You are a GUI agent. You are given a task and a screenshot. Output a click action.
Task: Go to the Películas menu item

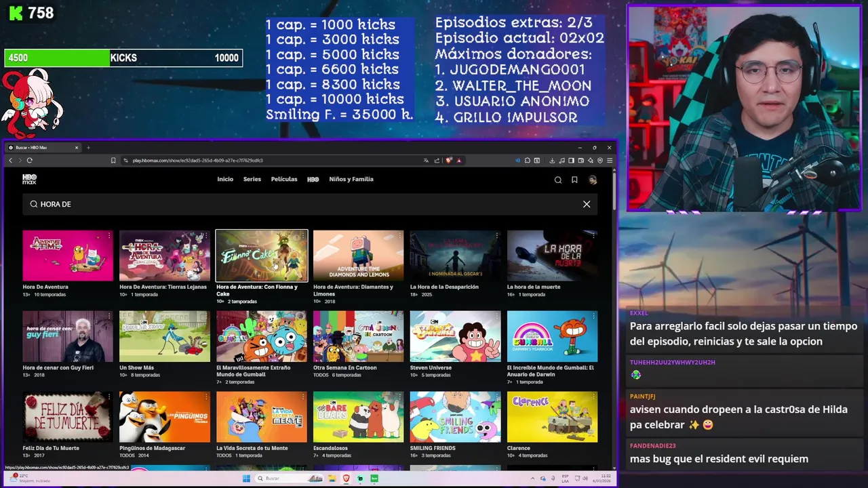[x=284, y=180]
